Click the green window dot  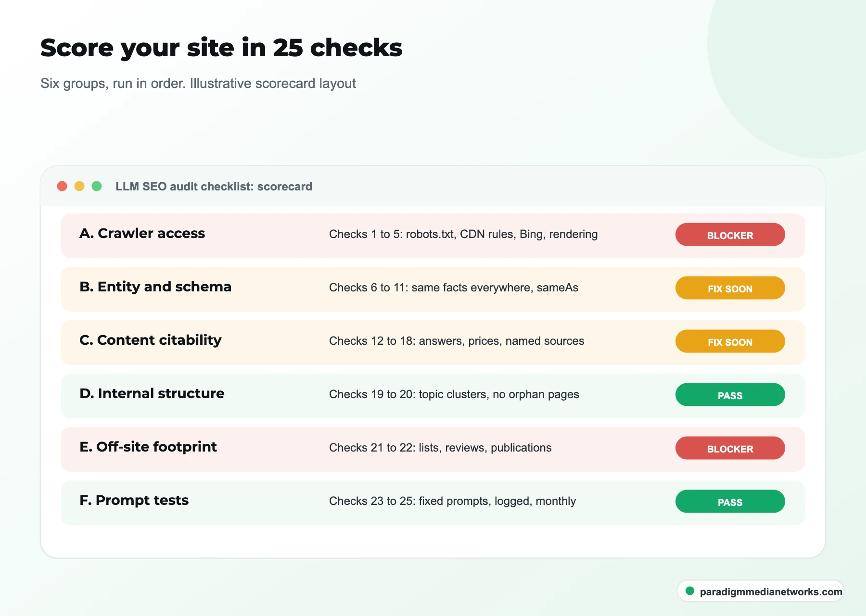[97, 186]
